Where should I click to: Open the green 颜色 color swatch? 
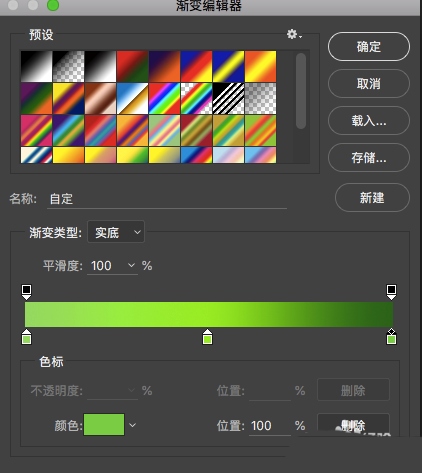(x=104, y=425)
